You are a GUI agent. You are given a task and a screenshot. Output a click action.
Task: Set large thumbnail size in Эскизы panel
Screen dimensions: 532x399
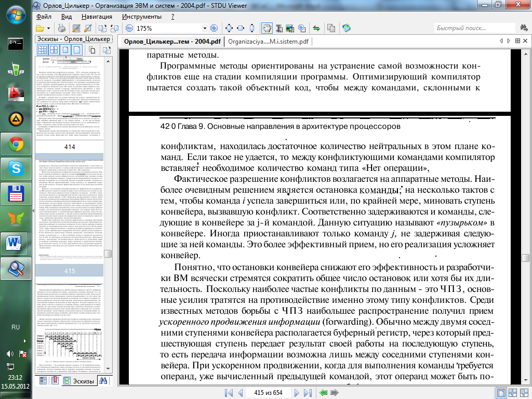(77, 50)
